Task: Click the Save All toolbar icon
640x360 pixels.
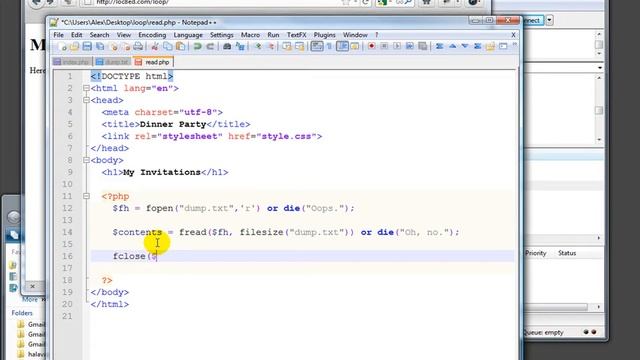Action: 100,47
